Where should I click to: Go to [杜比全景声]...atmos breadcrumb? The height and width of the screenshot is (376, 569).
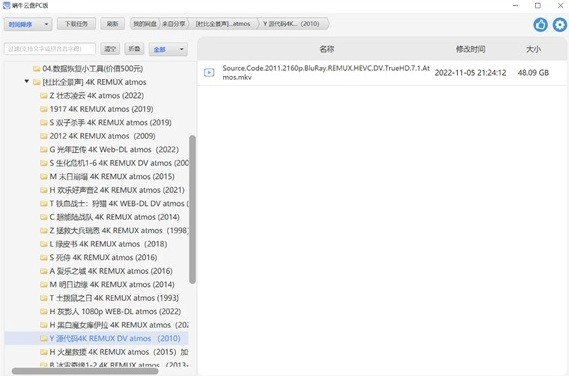tap(223, 24)
